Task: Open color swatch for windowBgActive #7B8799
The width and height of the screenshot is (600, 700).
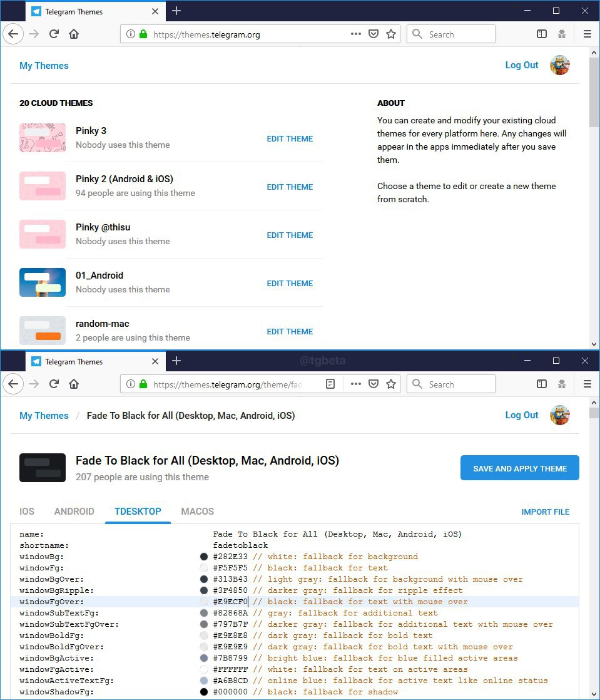Action: [x=204, y=658]
